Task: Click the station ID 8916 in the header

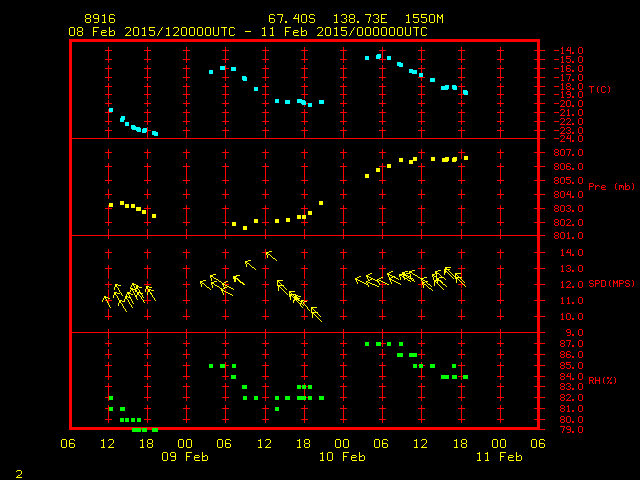Action: 100,19
